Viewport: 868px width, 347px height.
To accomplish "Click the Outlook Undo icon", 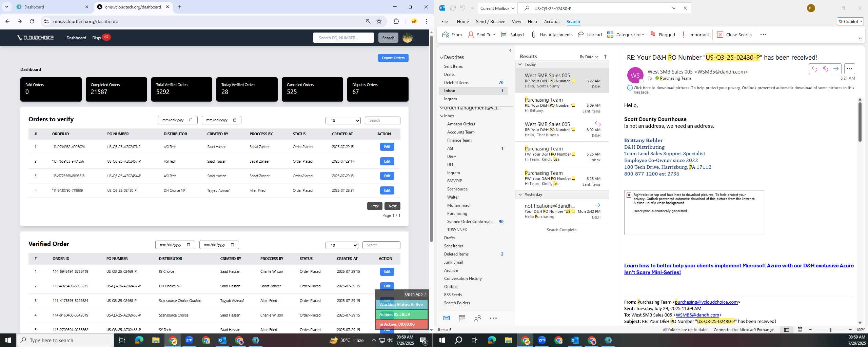I will pyautogui.click(x=462, y=8).
